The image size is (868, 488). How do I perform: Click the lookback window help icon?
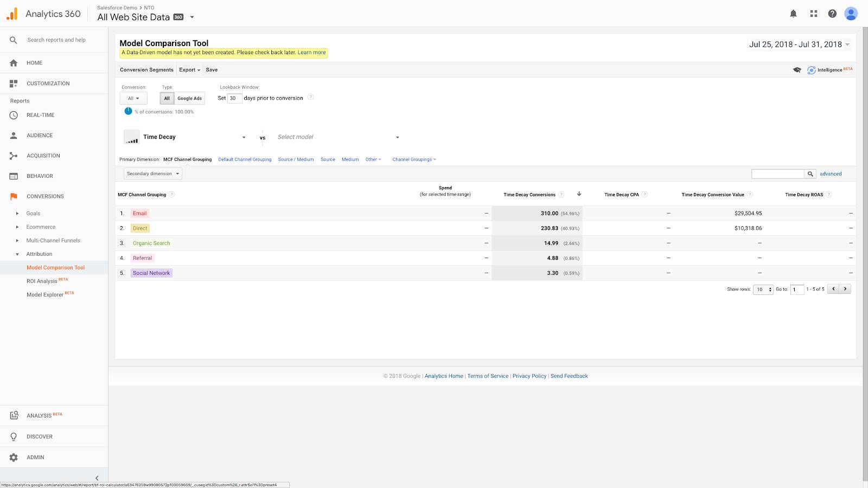[x=311, y=97]
